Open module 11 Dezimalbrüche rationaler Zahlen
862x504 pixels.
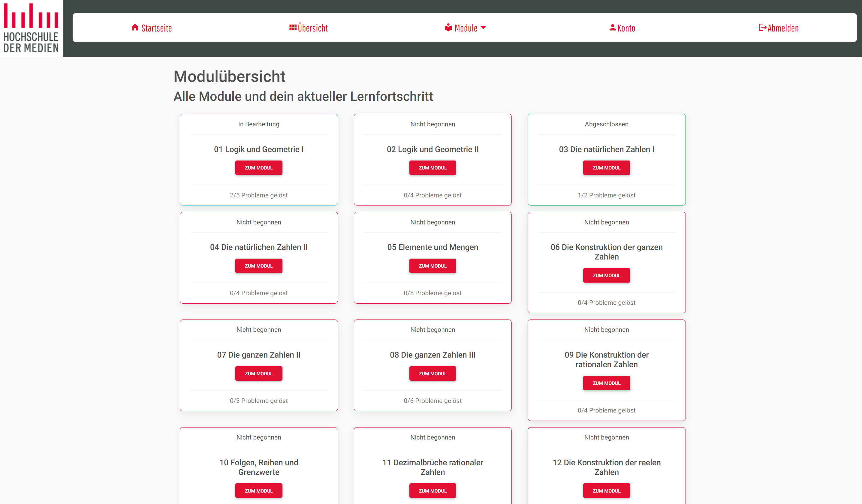(433, 491)
